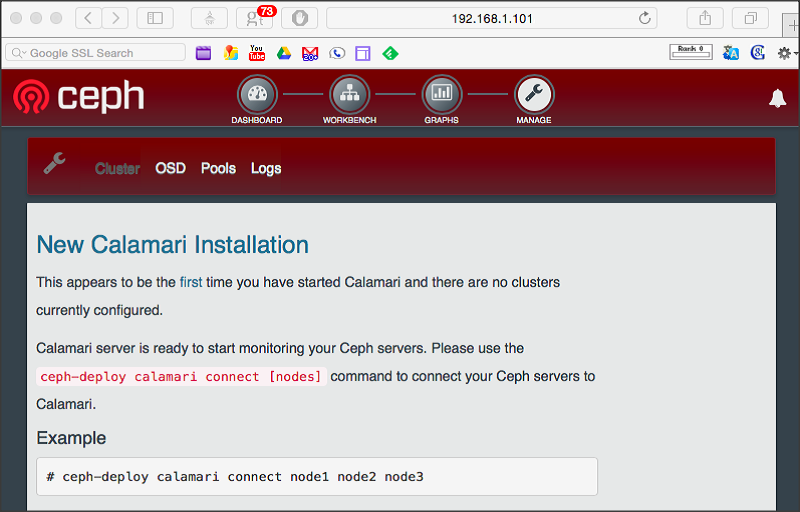Screen dimensions: 800x512
Task: Click the wrench icon in Manage panel
Action: pos(54,163)
